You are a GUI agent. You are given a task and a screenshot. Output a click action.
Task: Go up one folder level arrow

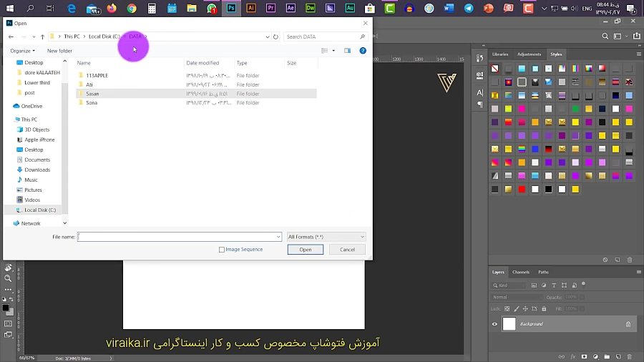(42, 36)
